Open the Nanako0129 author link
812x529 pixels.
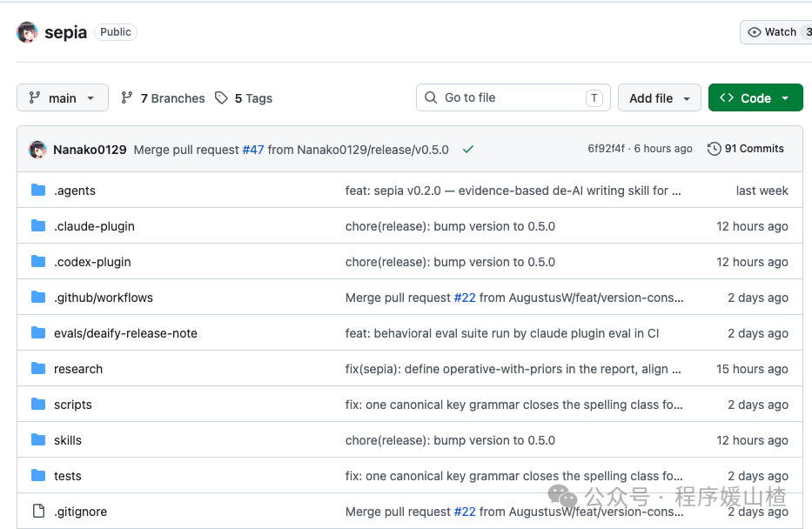click(x=90, y=150)
